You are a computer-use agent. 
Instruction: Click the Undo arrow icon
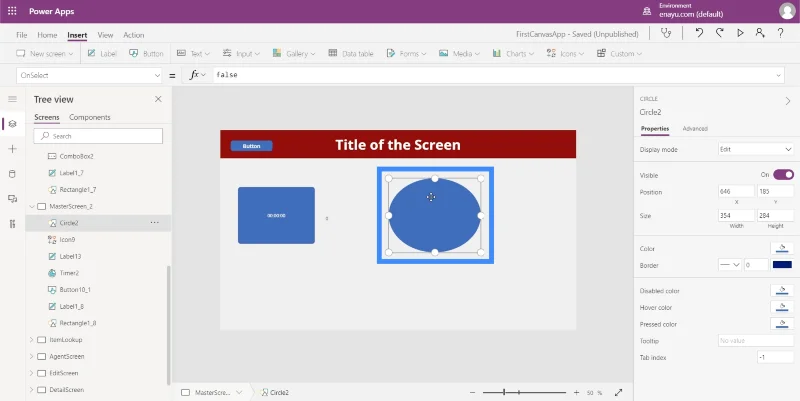699,33
